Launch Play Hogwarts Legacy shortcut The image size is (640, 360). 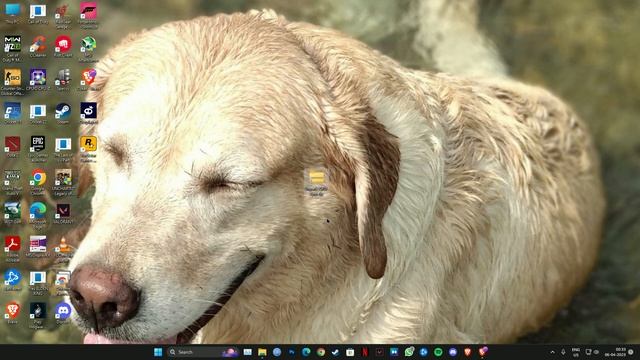[38, 315]
